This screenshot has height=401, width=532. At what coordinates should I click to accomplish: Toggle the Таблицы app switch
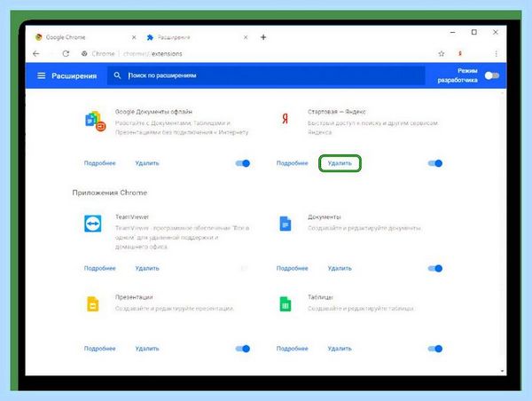pyautogui.click(x=435, y=349)
